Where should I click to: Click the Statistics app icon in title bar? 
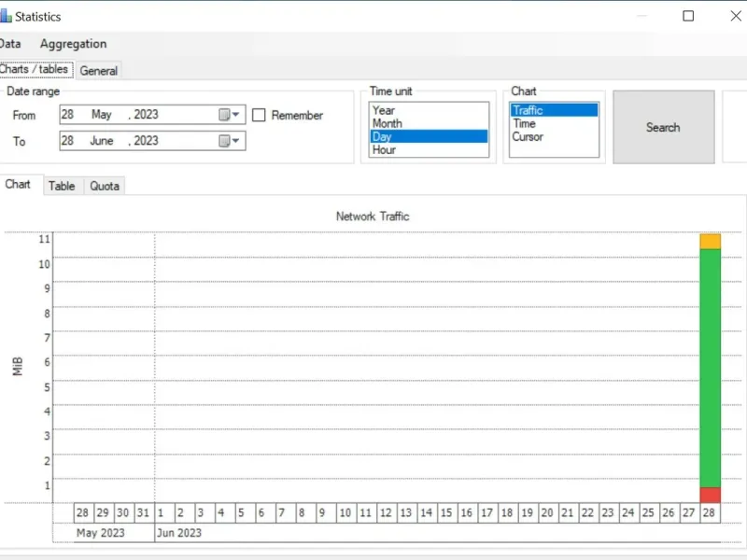pos(6,16)
